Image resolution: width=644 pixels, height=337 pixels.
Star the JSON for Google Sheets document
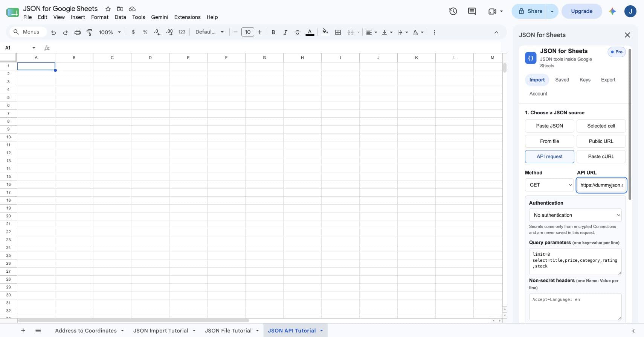coord(108,9)
